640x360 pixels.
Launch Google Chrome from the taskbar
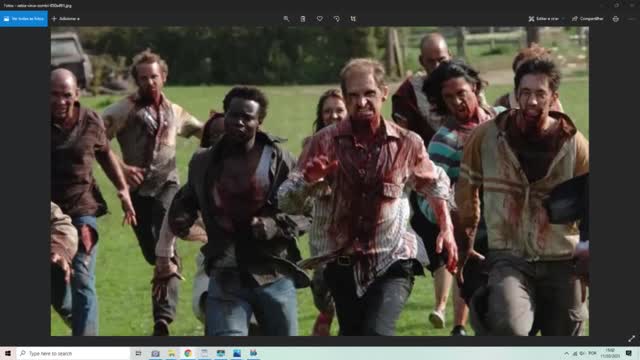click(188, 353)
